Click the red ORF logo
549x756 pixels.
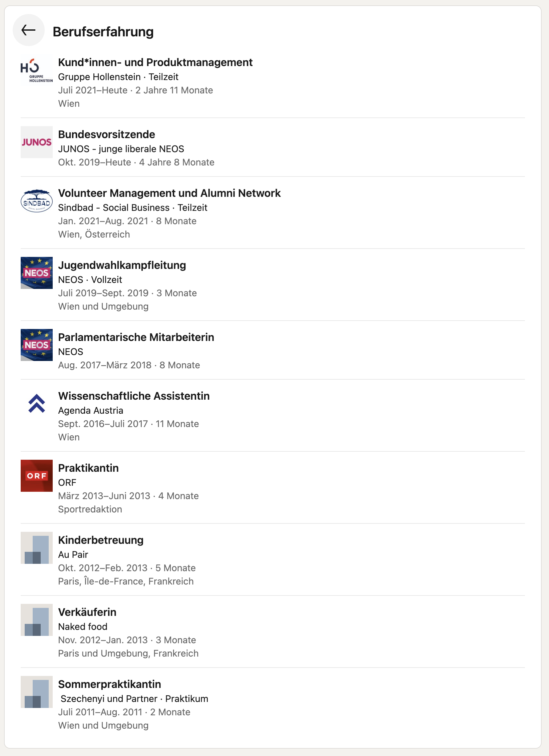coord(37,476)
